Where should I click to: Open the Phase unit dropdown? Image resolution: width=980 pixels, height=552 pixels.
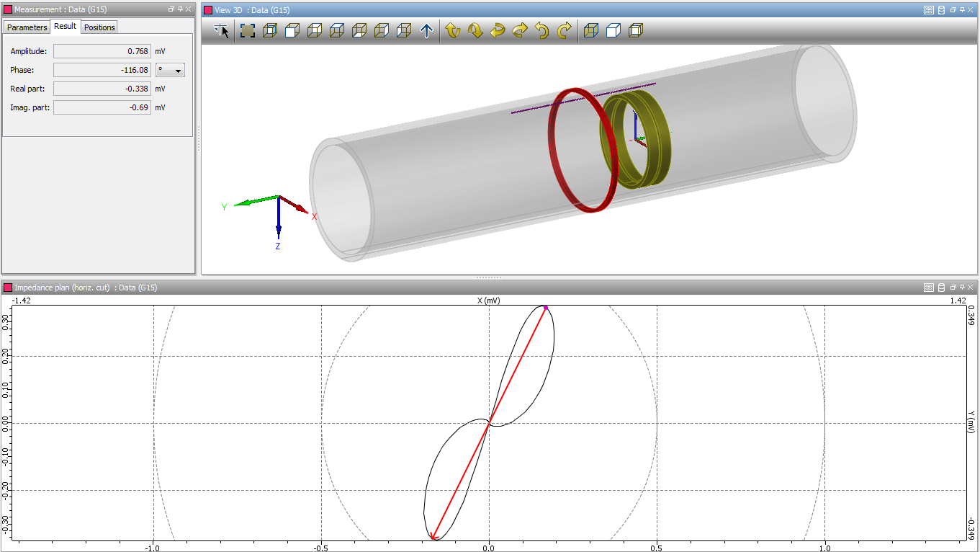pos(171,70)
